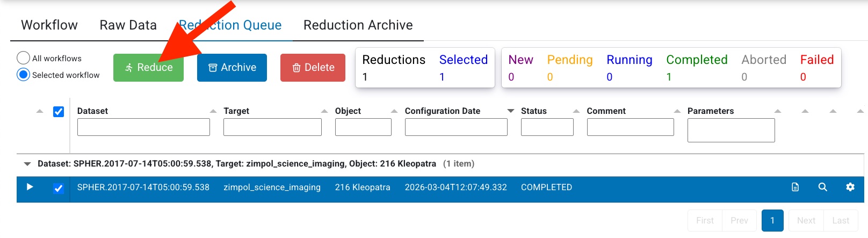Click the Pending status counter
The image size is (868, 238).
point(570,68)
